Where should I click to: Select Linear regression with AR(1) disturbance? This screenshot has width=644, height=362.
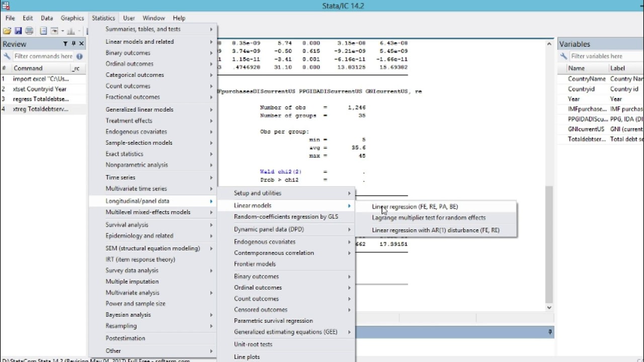tap(436, 230)
